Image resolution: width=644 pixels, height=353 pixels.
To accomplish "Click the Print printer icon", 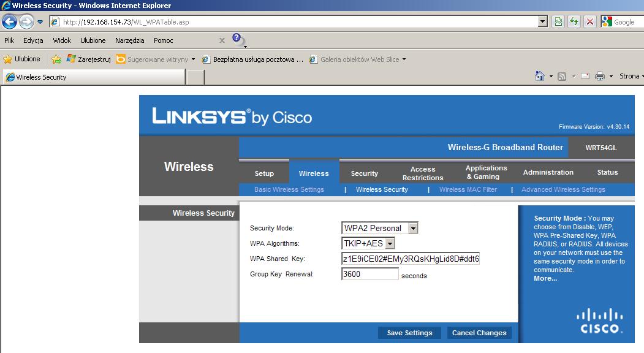I will click(600, 76).
